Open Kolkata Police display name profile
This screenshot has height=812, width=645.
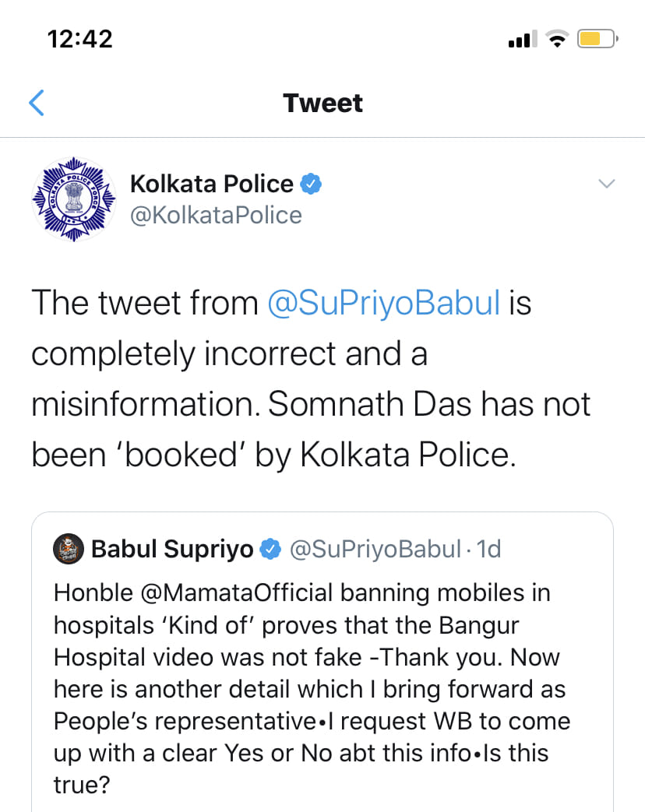tap(211, 185)
